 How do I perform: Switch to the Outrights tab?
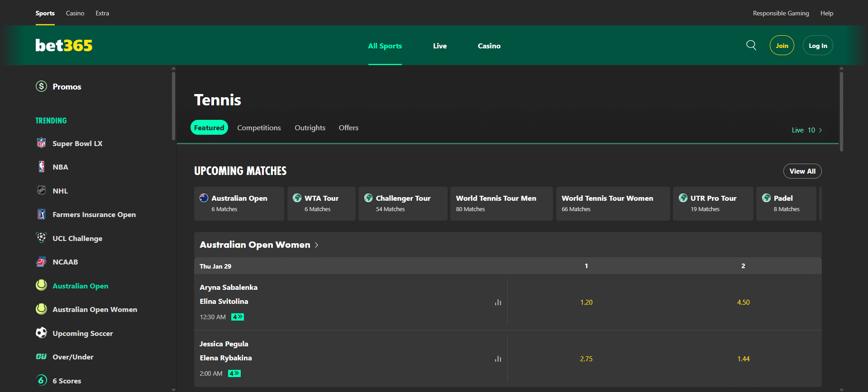click(310, 128)
